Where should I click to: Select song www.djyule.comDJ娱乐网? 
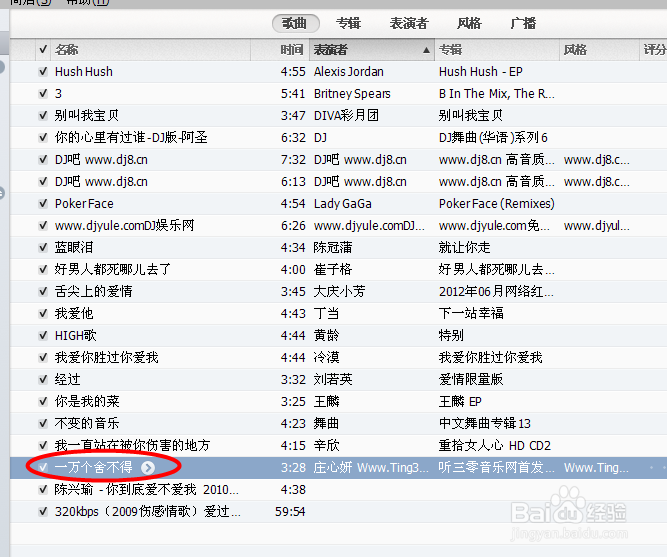(124, 226)
